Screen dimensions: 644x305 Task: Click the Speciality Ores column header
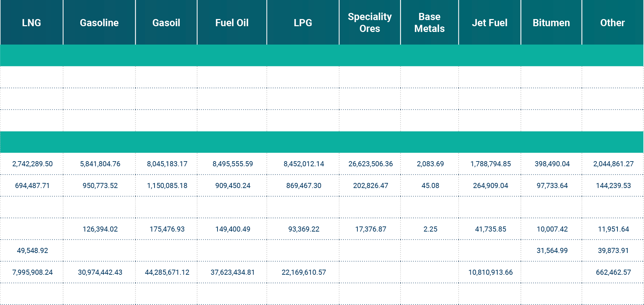click(370, 22)
